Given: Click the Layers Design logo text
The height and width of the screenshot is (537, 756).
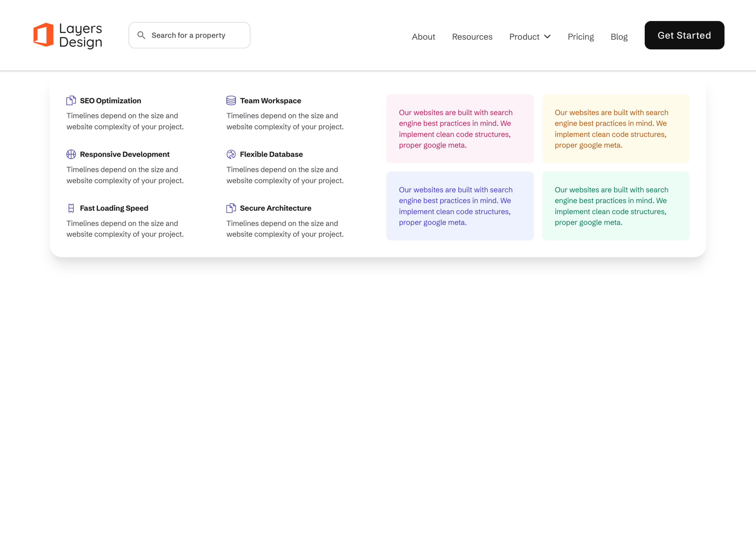Looking at the screenshot, I should coord(81,35).
